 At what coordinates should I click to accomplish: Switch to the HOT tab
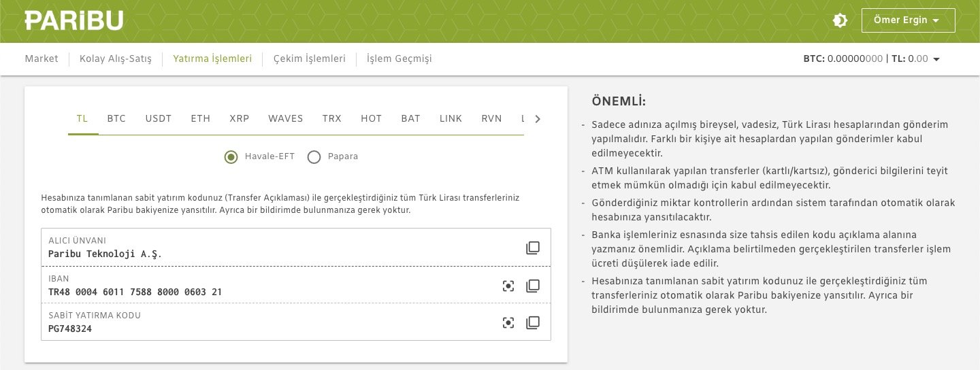point(372,118)
